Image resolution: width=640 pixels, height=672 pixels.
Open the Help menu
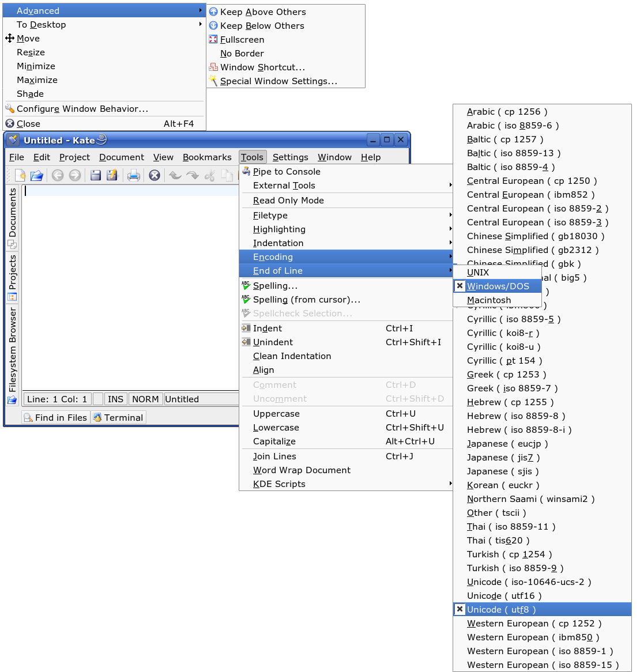click(x=371, y=157)
